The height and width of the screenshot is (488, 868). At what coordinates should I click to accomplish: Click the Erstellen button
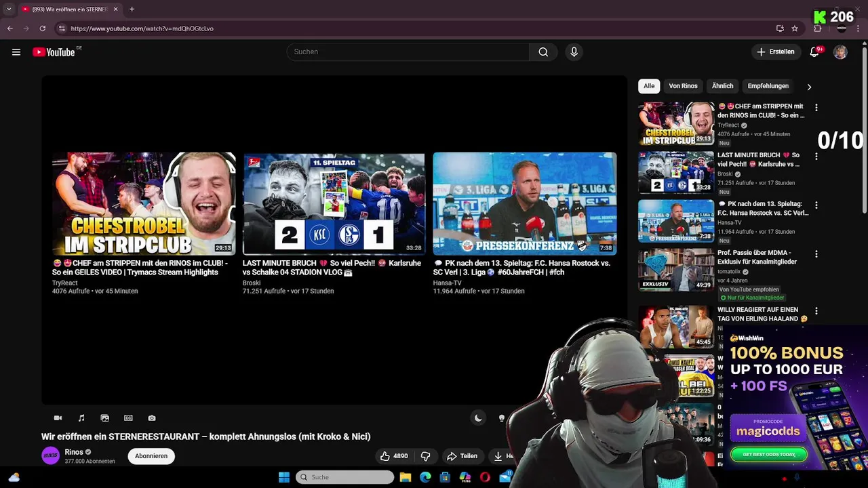coord(775,52)
